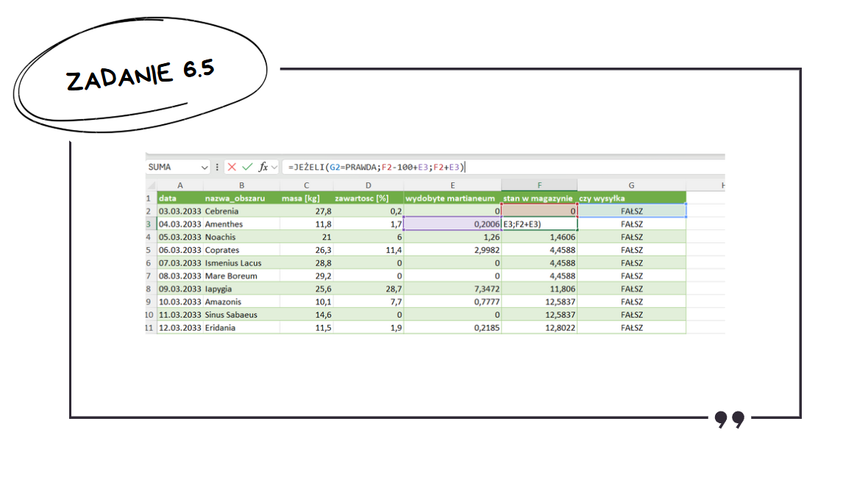Click the Name Box showing SUMA
The height and width of the screenshot is (485, 868).
[173, 167]
